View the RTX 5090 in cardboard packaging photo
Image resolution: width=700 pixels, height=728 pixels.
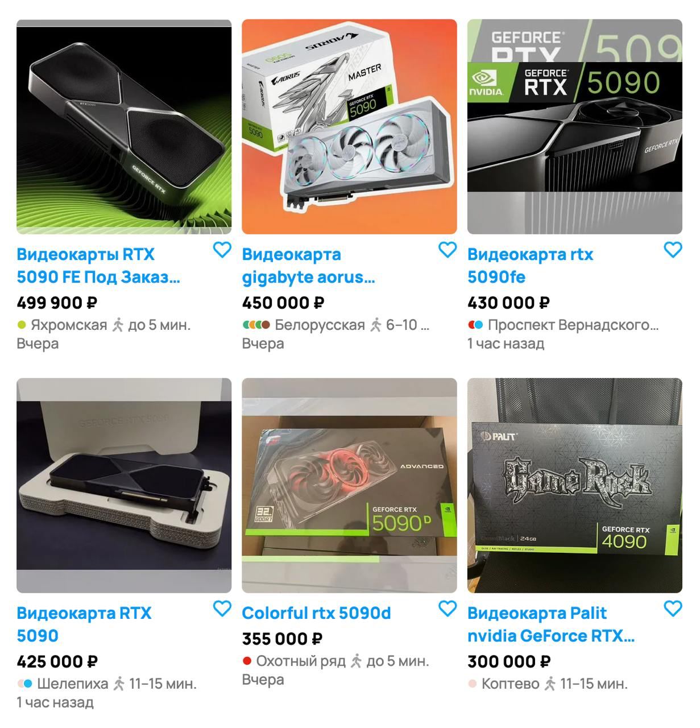124,485
